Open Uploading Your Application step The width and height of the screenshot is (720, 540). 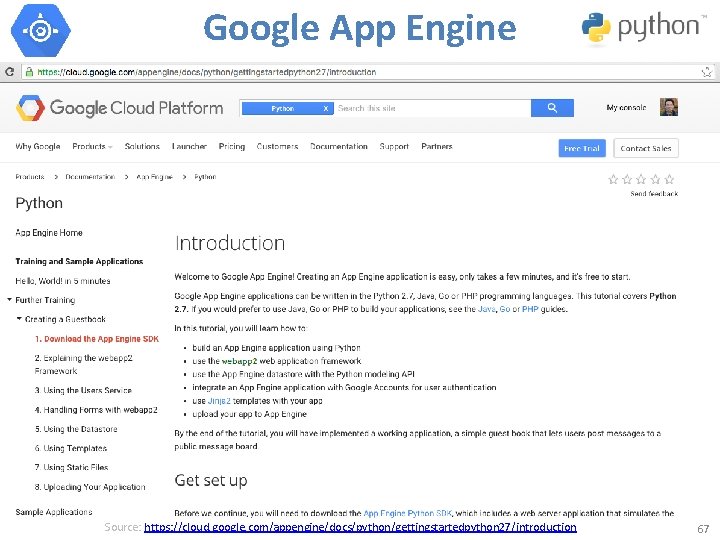tap(90, 487)
